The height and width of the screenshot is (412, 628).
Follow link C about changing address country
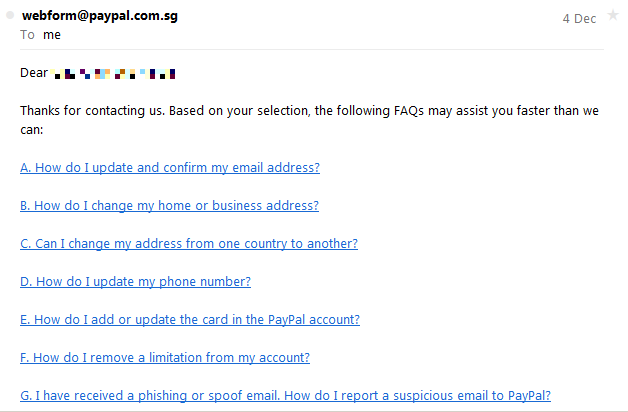189,244
